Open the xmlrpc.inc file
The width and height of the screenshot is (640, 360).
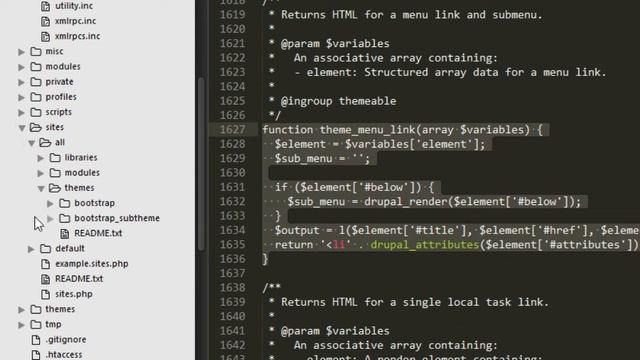(x=75, y=21)
